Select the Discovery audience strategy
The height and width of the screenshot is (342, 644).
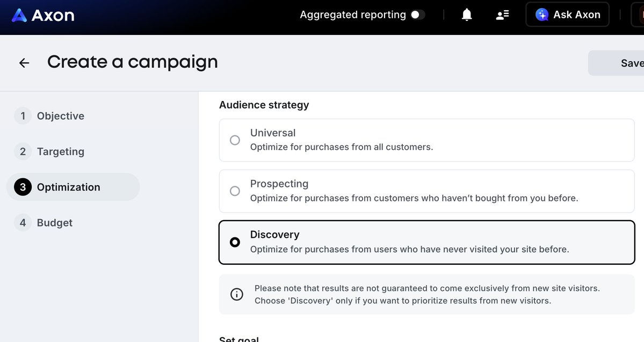coord(426,242)
